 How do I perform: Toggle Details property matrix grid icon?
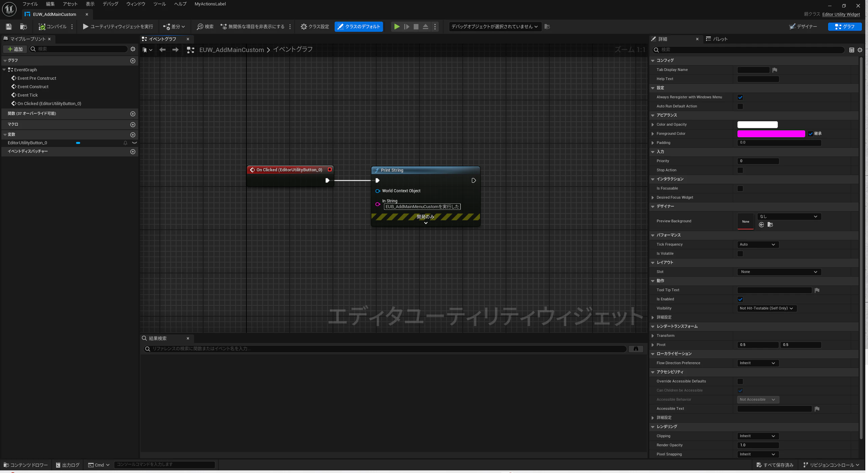click(x=852, y=50)
